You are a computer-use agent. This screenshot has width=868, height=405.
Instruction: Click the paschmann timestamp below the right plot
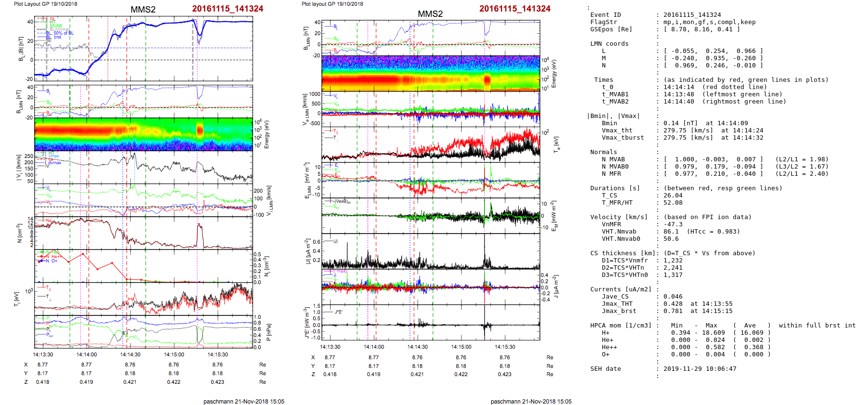pyautogui.click(x=531, y=401)
